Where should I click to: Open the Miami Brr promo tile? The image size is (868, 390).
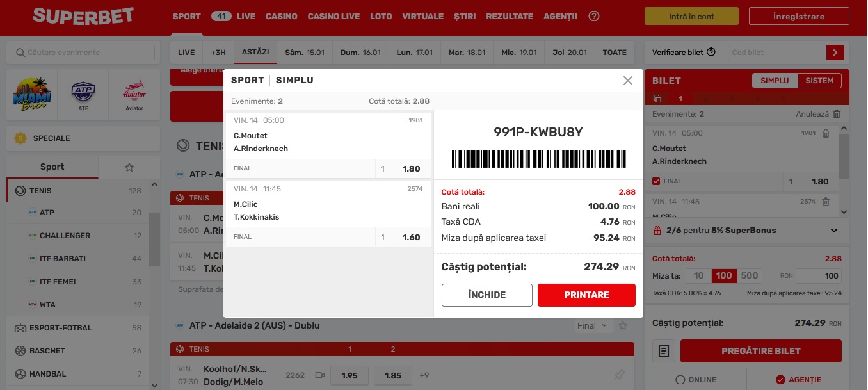32,95
